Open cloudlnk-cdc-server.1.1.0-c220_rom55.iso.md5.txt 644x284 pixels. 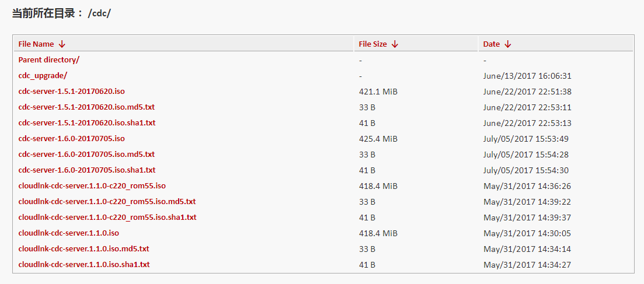[x=107, y=202]
